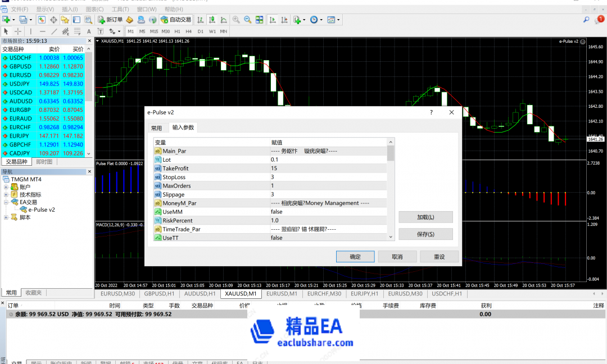Viewport: 607px width, 364px height.
Task: Collapse the EA交易 node in Navigator
Action: click(x=6, y=202)
